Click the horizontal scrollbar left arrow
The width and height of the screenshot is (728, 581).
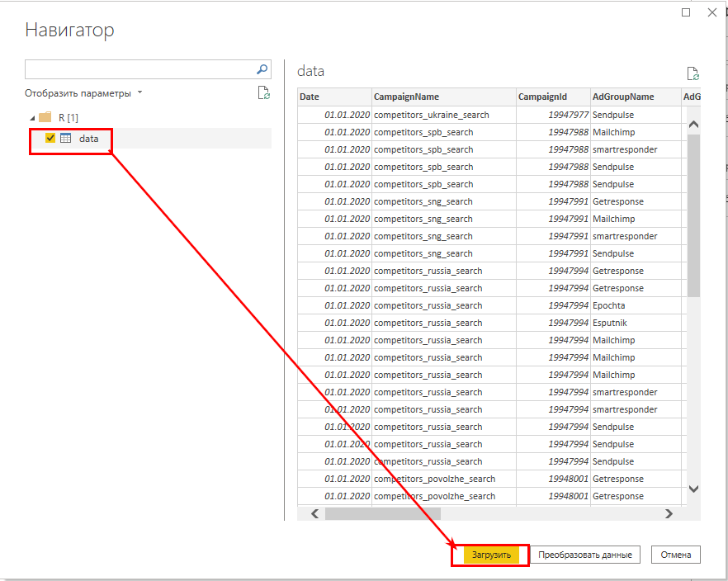tap(314, 513)
